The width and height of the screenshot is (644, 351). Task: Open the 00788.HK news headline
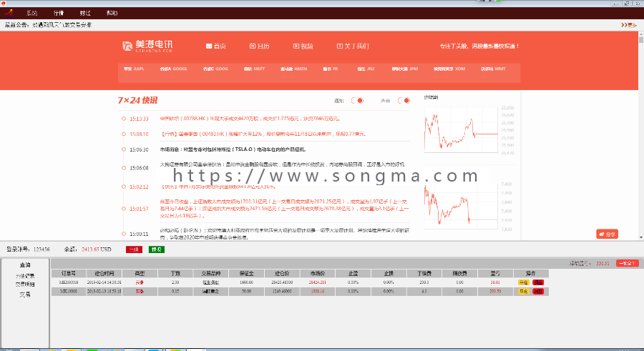[250, 119]
